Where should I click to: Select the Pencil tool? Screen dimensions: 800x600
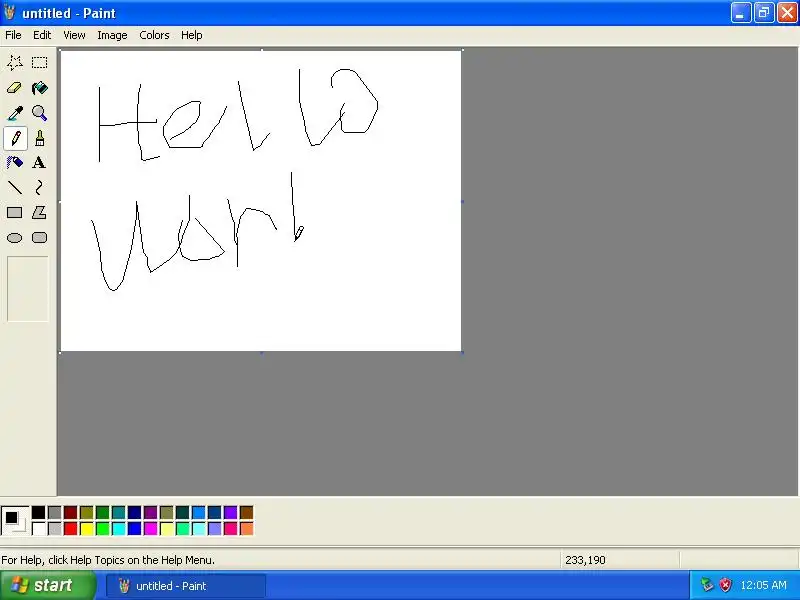pyautogui.click(x=15, y=138)
